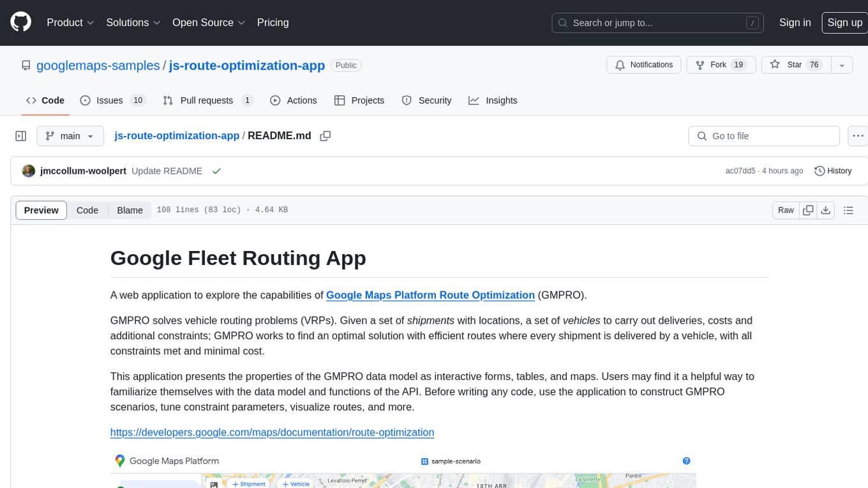
Task: Click the Pull requests count badge 1
Action: pos(247,100)
